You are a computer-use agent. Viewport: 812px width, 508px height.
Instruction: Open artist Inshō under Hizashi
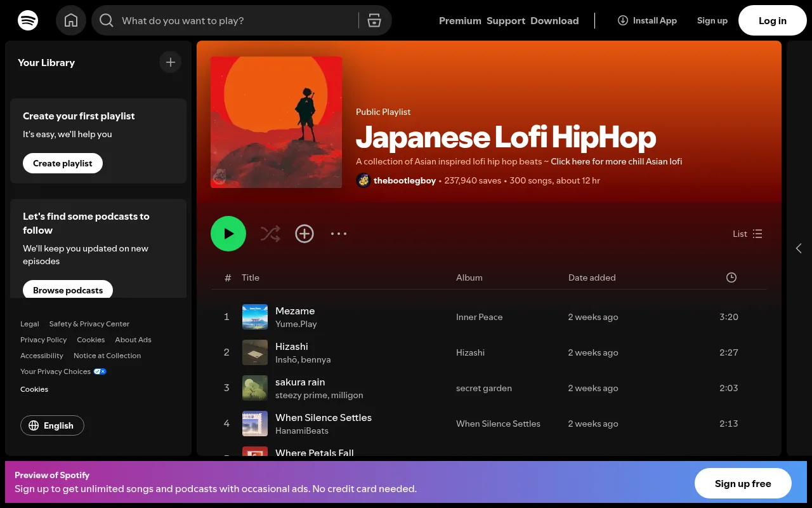286,359
